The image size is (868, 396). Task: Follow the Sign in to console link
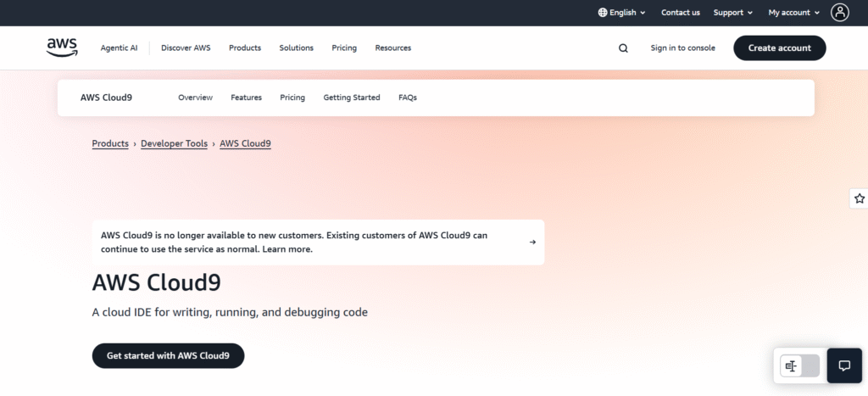[682, 48]
